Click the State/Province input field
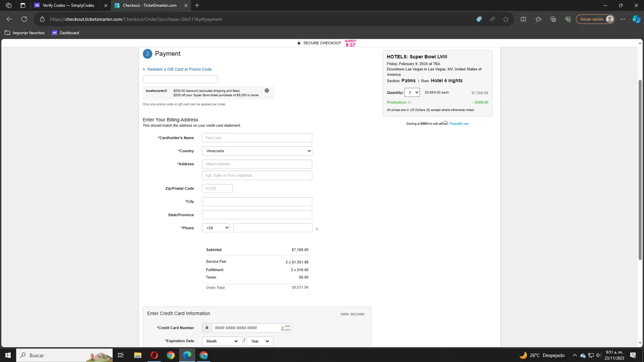 (x=257, y=215)
